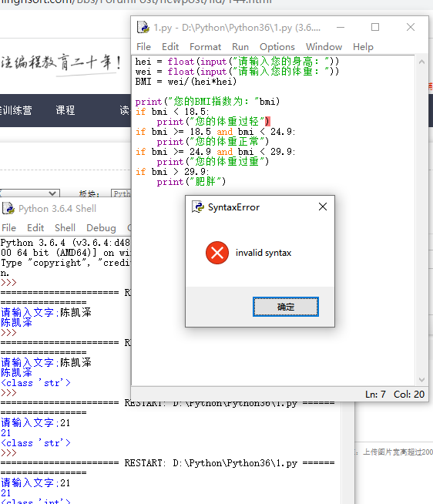Open the Format menu in editor

tap(205, 47)
